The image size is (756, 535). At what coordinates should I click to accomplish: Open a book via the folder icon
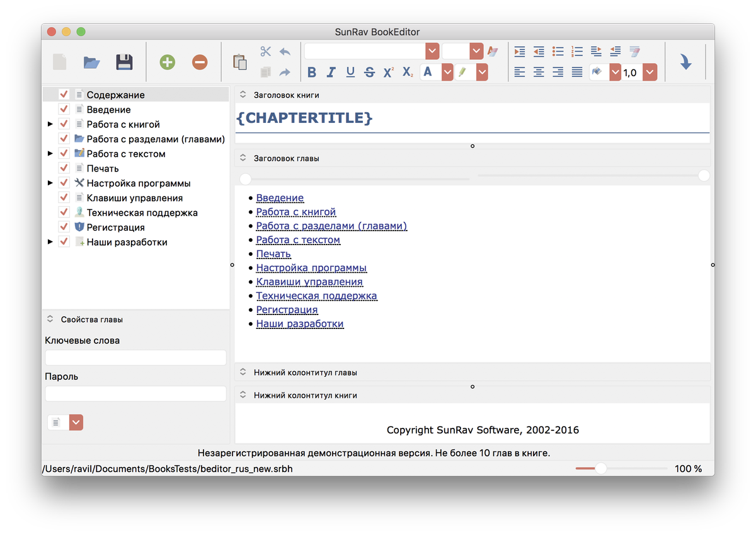pyautogui.click(x=91, y=61)
